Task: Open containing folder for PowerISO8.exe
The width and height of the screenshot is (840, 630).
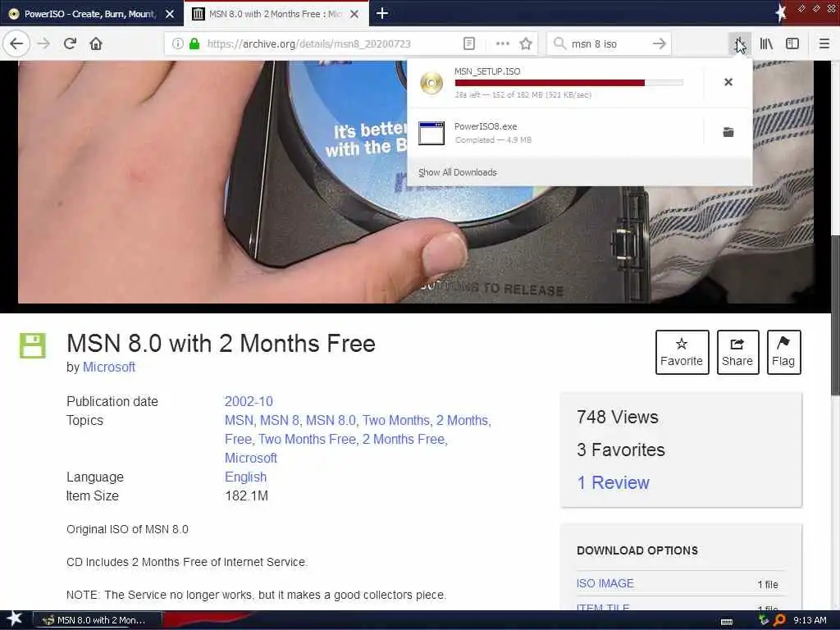Action: point(728,132)
